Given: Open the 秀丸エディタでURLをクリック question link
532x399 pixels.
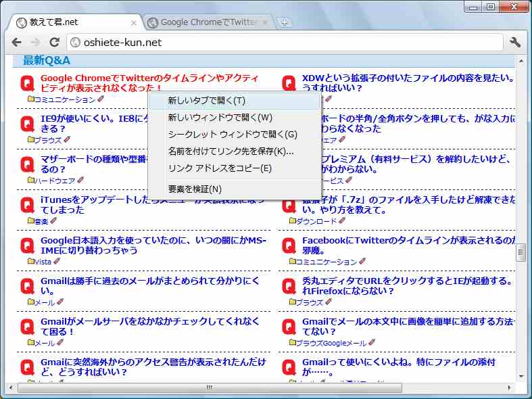Looking at the screenshot, I should (407, 285).
